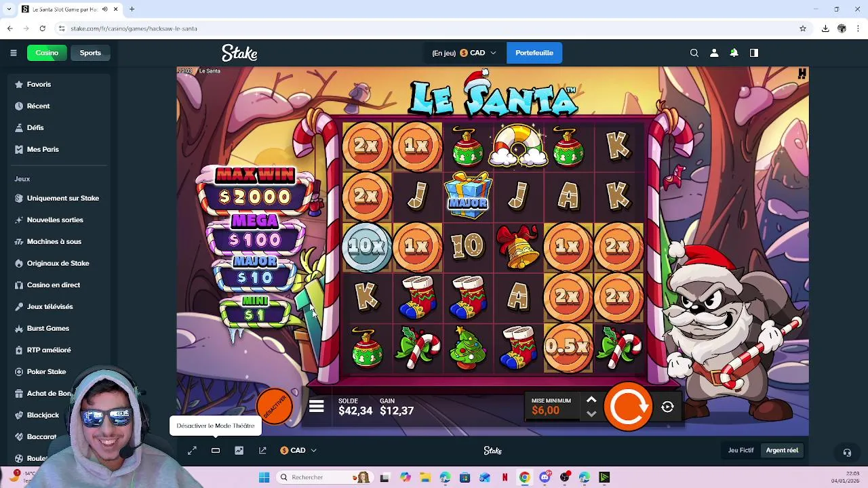
Task: Switch to Sports section
Action: [90, 53]
